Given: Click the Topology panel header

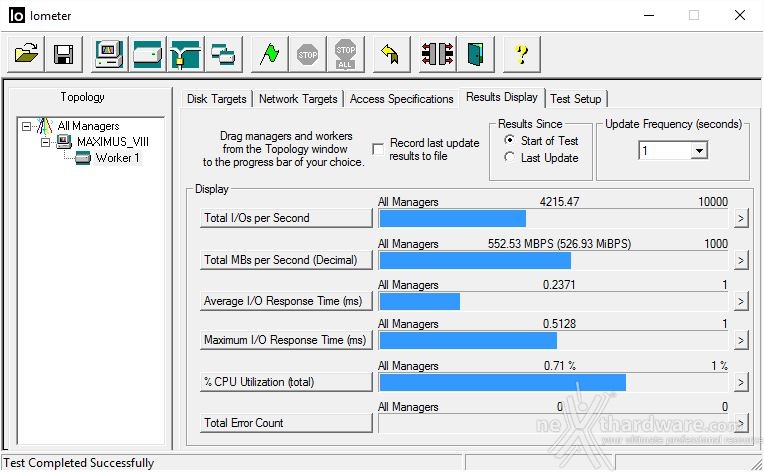Looking at the screenshot, I should pyautogui.click(x=83, y=97).
